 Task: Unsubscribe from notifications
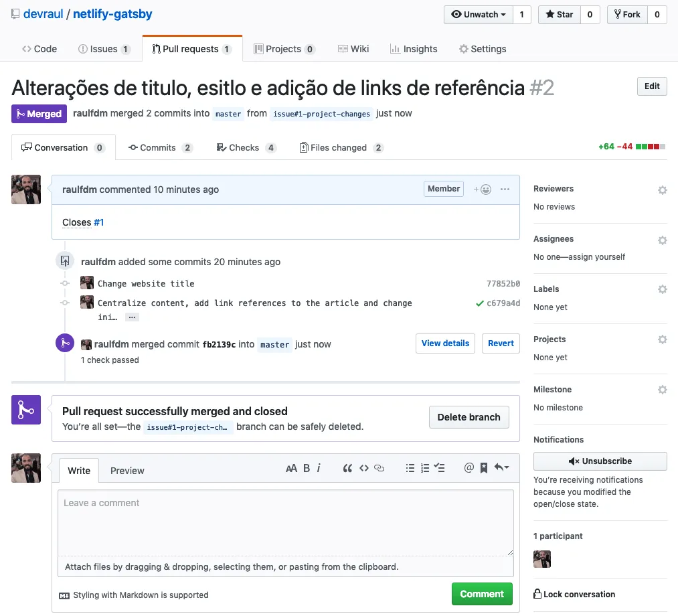click(600, 461)
